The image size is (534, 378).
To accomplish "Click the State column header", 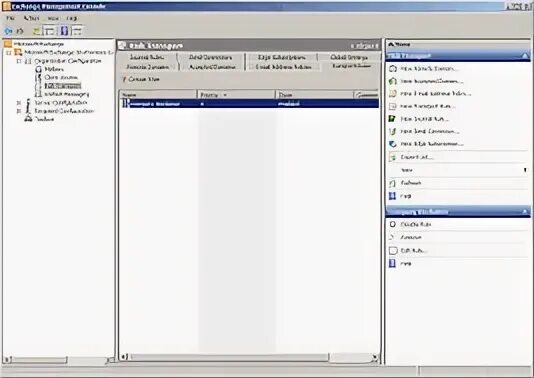I will [314, 95].
